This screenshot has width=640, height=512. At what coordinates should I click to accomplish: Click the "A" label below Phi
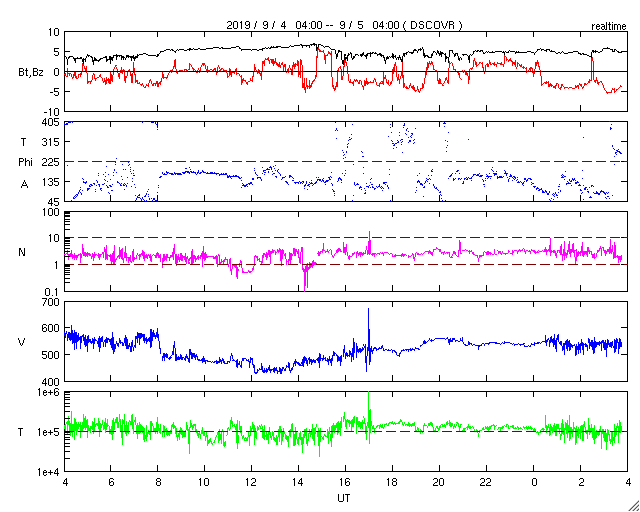coord(25,185)
